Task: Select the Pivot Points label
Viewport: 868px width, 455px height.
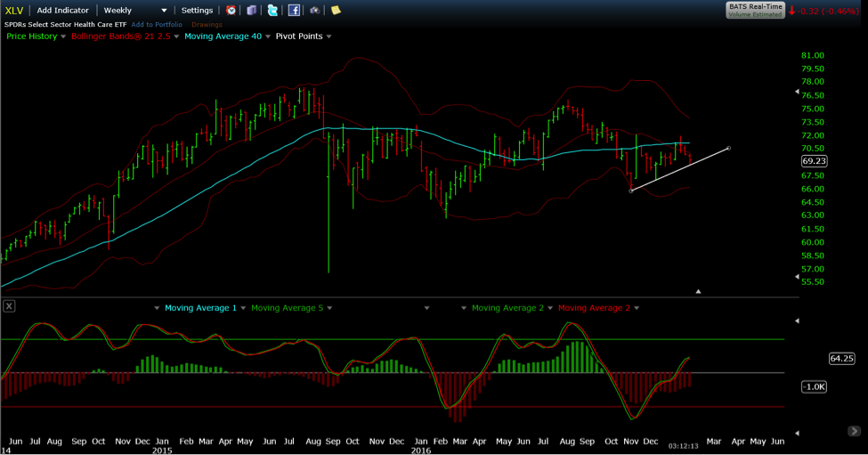Action: click(299, 36)
